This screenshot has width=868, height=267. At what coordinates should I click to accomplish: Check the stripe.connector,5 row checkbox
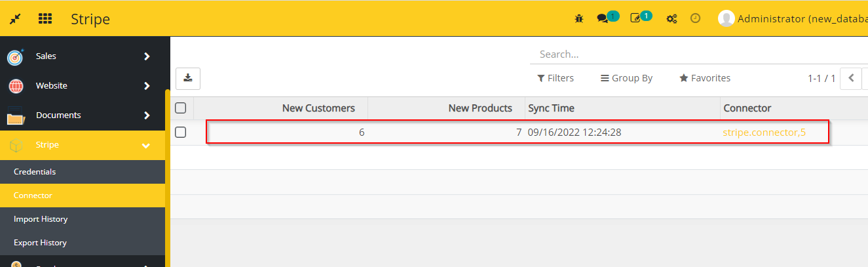point(181,133)
